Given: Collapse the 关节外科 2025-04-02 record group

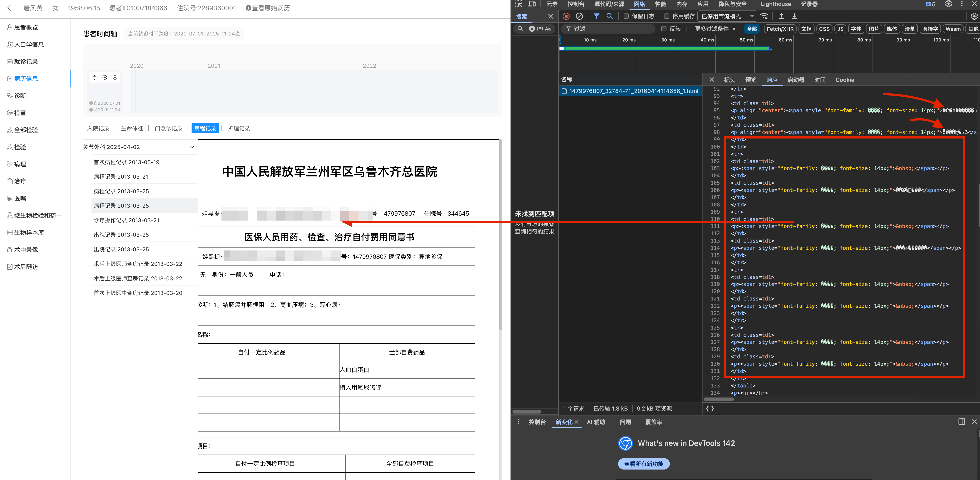Looking at the screenshot, I should coord(192,147).
